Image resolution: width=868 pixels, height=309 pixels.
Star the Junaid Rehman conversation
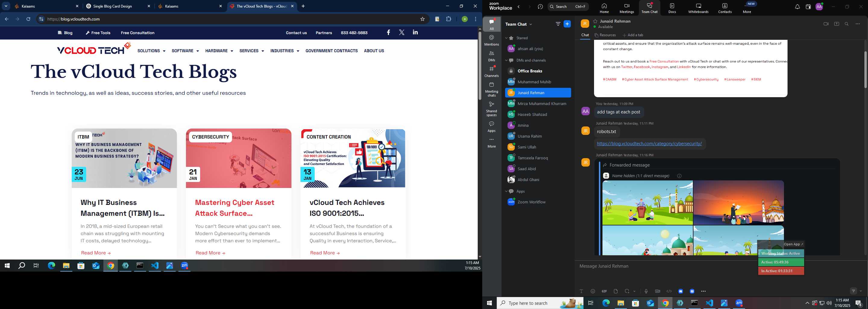click(x=596, y=21)
